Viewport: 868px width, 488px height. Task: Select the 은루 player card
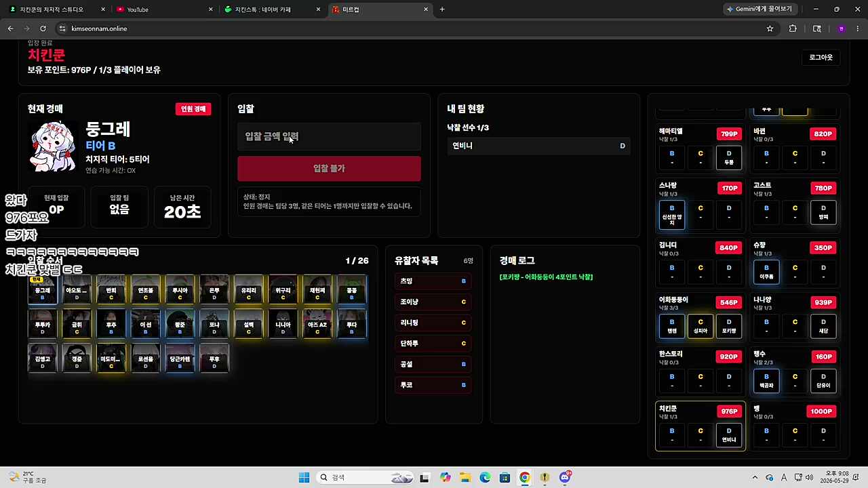click(x=214, y=289)
